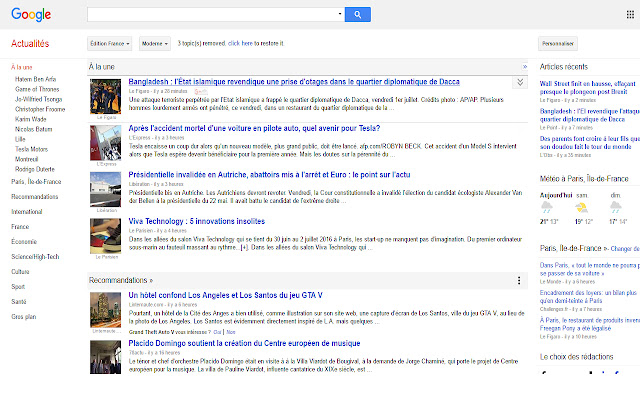This screenshot has height=400, width=640.
Task: Select Rodrigo Duterte topic in sidebar
Action: (x=35, y=169)
